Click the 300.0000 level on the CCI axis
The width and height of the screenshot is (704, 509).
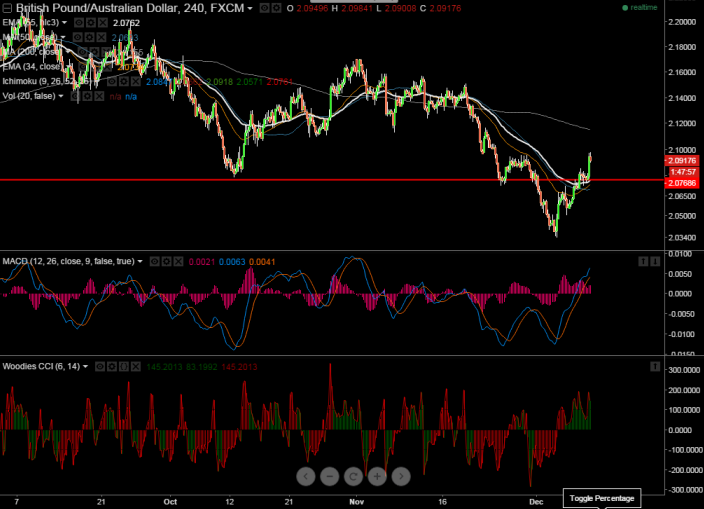tap(684, 370)
